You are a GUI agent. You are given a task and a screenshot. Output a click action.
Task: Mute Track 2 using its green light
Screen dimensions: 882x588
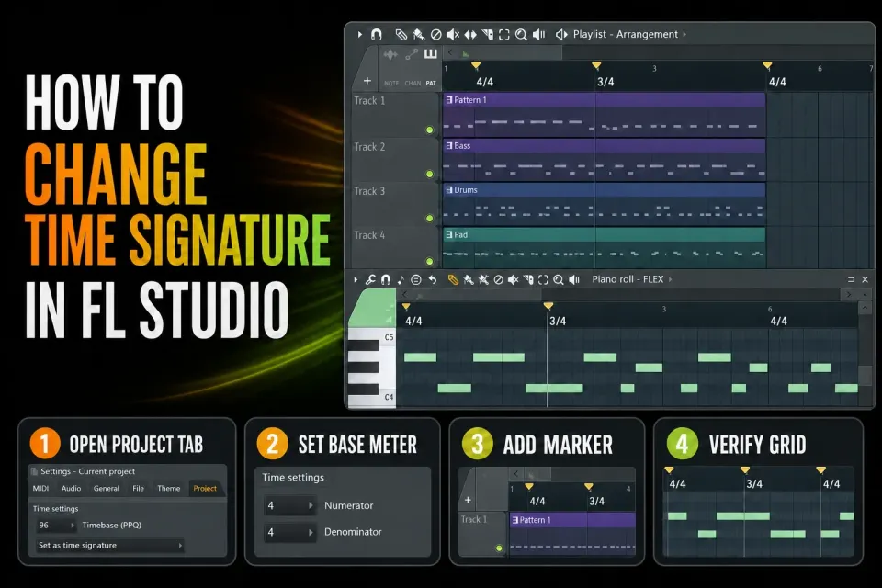point(430,174)
